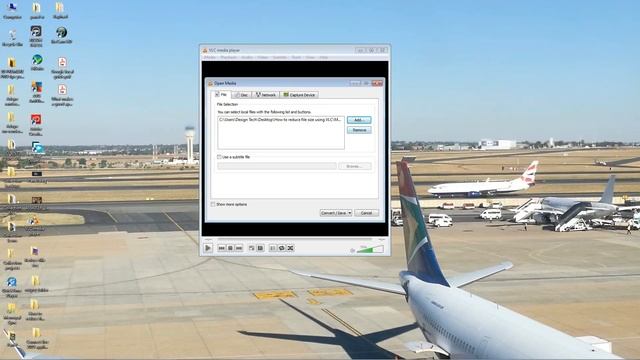
Task: Open the View menu in VLC
Action: 311,58
